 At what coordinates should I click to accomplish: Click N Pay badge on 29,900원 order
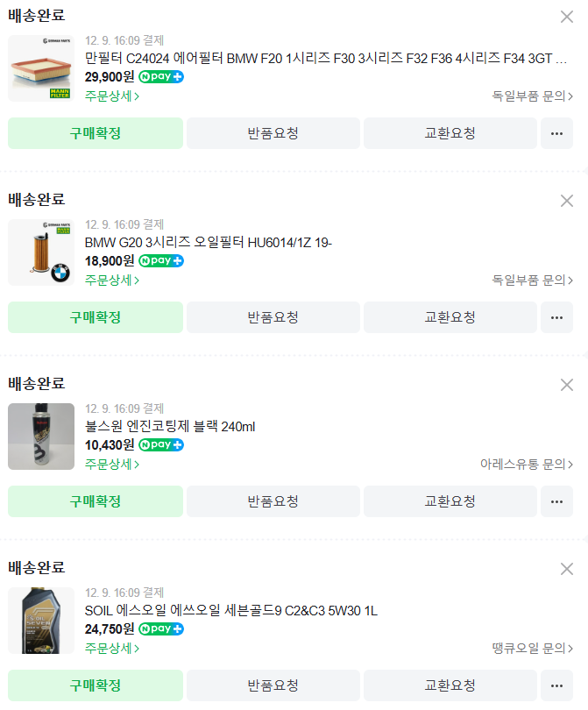click(161, 77)
